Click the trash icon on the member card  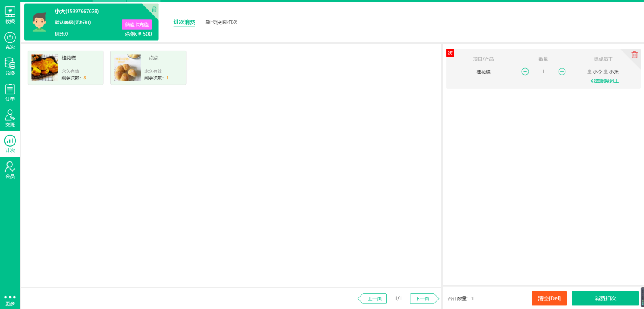pos(154,9)
